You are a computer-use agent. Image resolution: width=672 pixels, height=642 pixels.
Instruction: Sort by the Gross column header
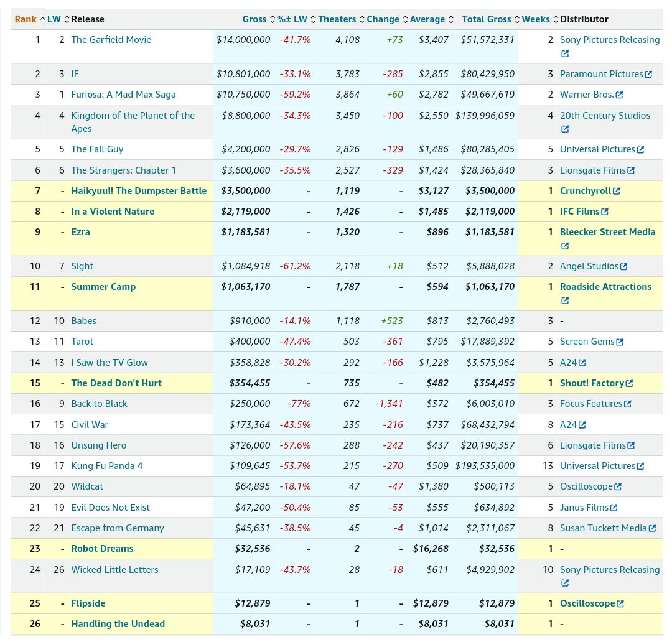(x=258, y=19)
